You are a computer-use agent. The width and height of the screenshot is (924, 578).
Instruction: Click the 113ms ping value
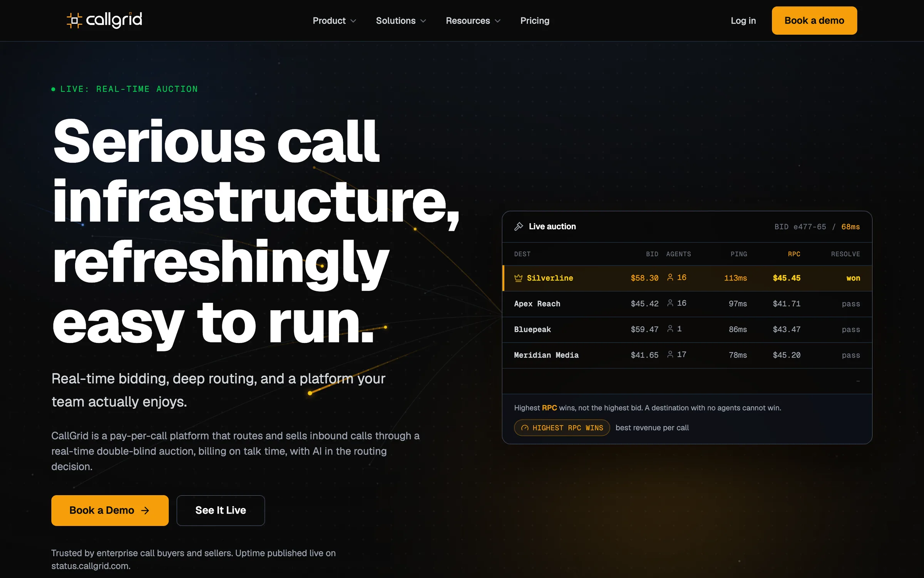(x=735, y=278)
